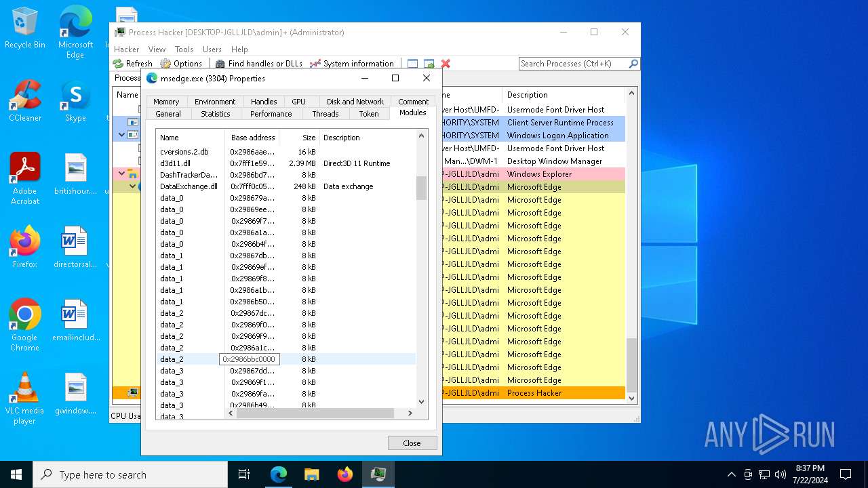
Task: Click Firefox icon in taskbar
Action: (x=345, y=474)
